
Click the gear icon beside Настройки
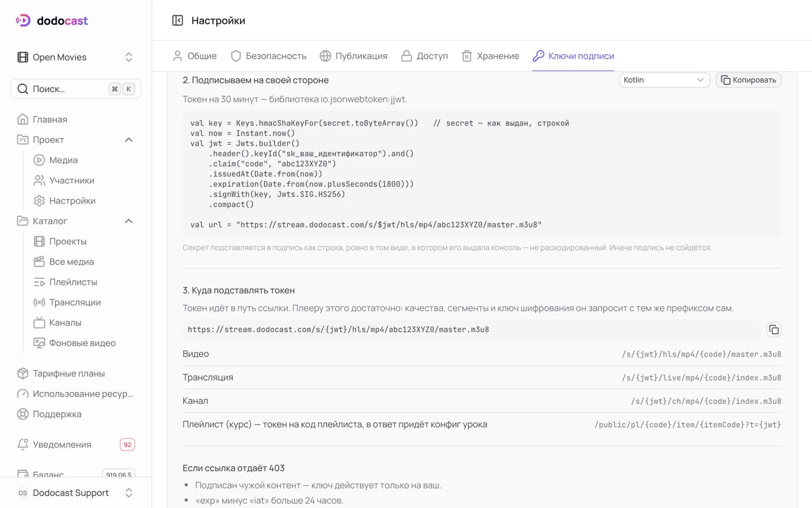point(39,201)
